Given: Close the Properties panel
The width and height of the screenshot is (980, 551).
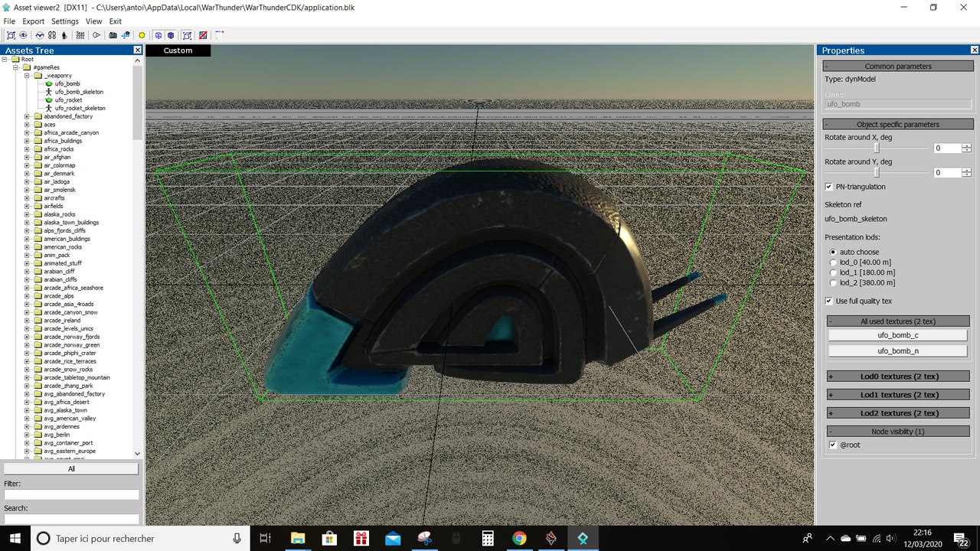Looking at the screenshot, I should click(973, 50).
